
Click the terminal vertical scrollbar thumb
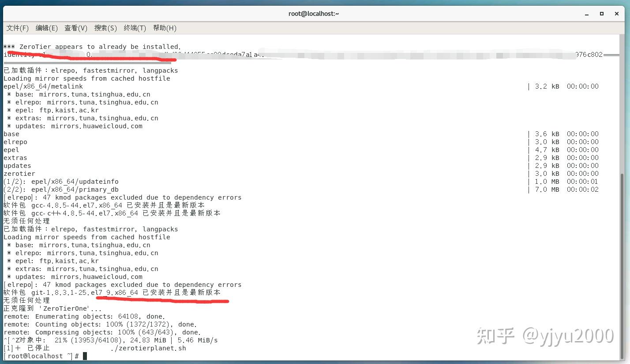click(x=622, y=266)
